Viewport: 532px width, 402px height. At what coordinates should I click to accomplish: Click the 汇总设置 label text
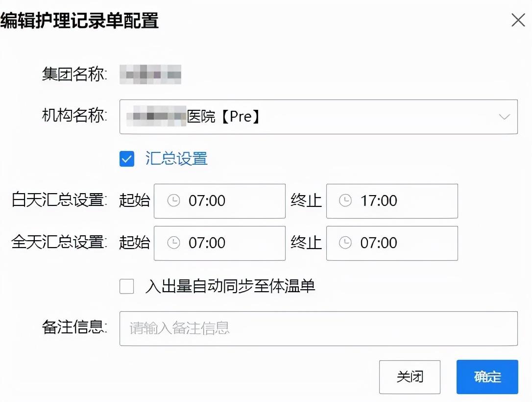176,159
